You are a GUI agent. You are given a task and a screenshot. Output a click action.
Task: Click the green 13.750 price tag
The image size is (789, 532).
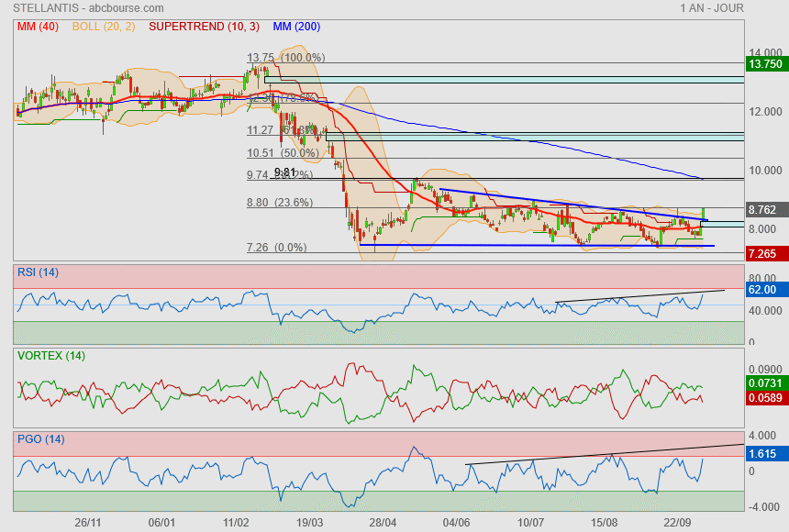click(765, 64)
